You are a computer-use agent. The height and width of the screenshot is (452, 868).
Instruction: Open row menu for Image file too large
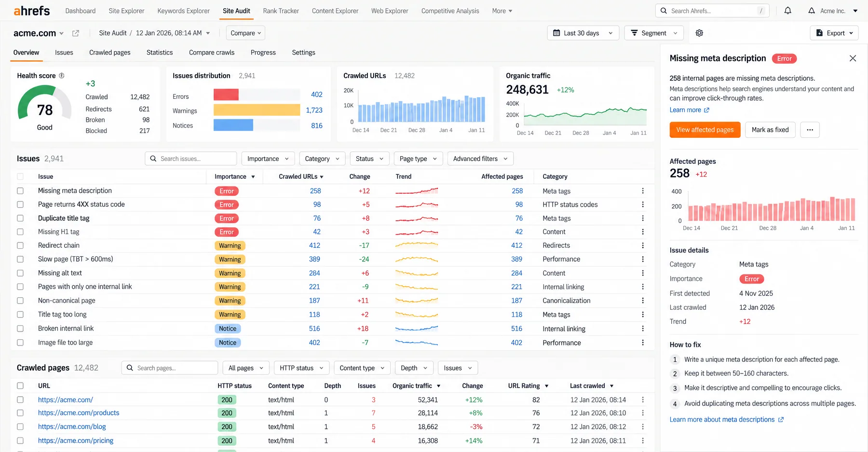pos(643,343)
